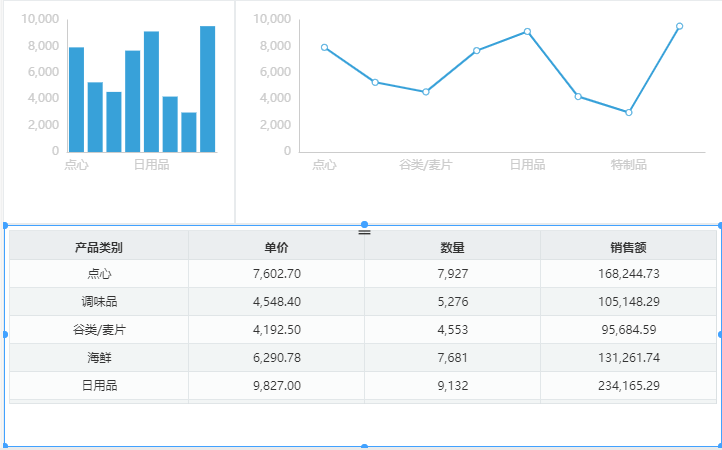The width and height of the screenshot is (722, 450).
Task: Click the last data point on the line chart
Action: tap(680, 26)
